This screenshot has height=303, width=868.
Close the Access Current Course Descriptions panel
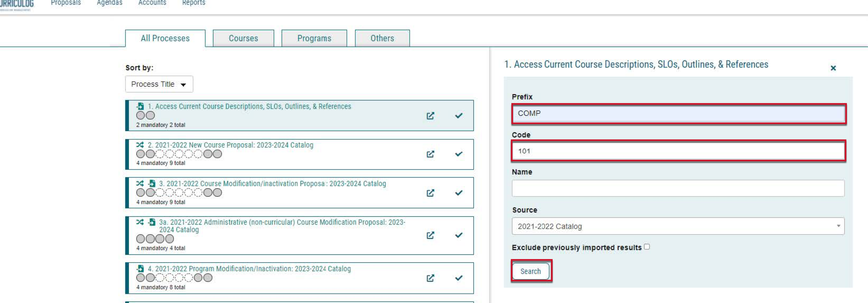point(833,68)
